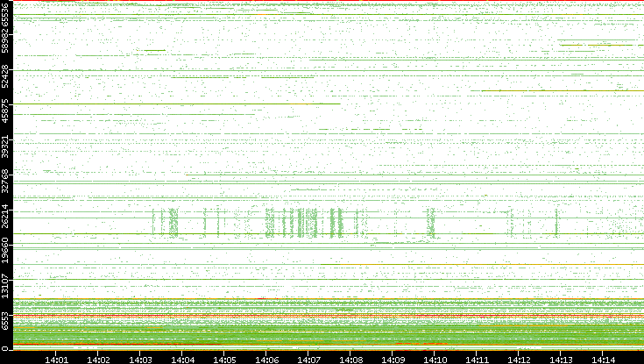Click the 14:04 time label
Image resolution: width=644 pixels, height=364 pixels.
click(x=182, y=359)
